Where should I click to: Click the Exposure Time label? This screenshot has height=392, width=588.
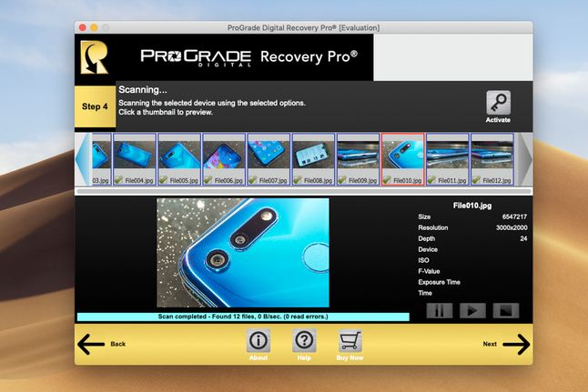pyautogui.click(x=439, y=282)
